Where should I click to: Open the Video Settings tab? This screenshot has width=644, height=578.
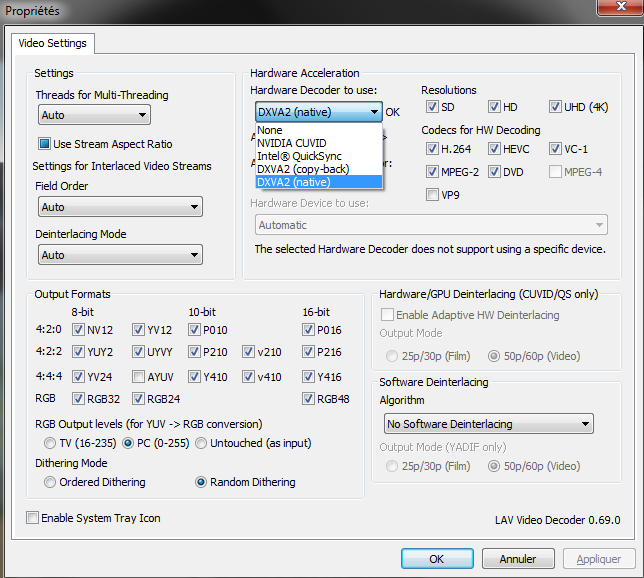(53, 43)
